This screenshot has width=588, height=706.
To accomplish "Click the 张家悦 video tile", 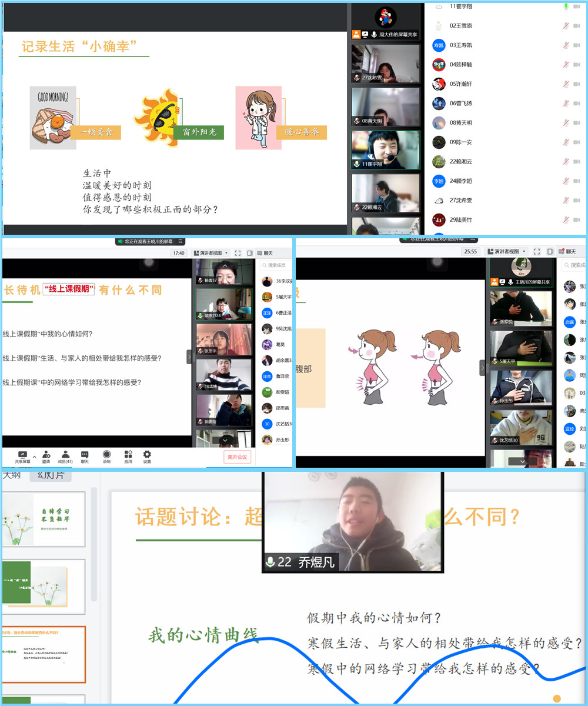I will [522, 308].
